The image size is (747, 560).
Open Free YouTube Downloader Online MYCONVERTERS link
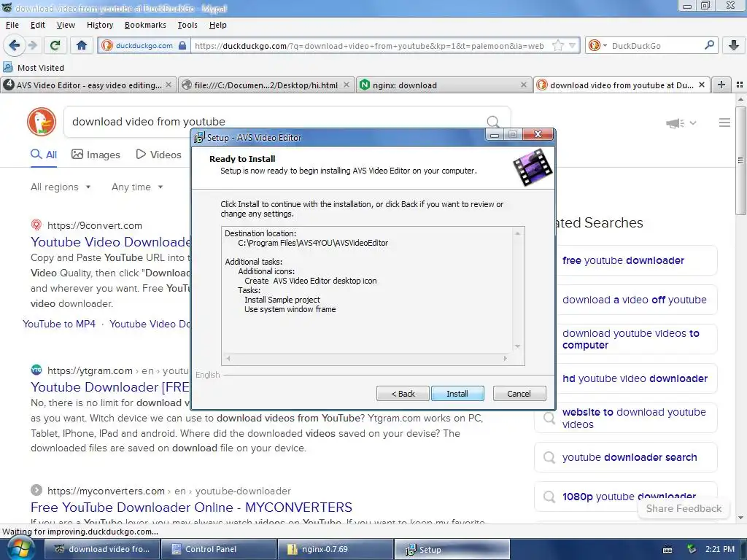pyautogui.click(x=192, y=507)
